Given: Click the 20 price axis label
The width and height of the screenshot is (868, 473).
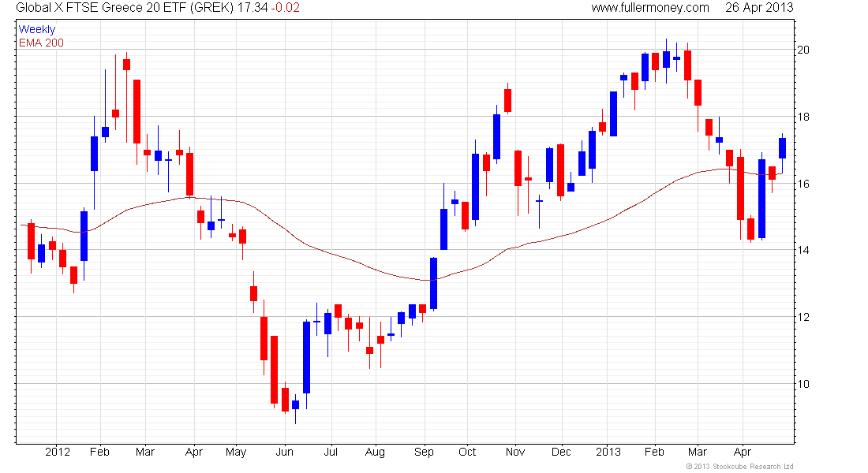Looking at the screenshot, I should point(803,50).
